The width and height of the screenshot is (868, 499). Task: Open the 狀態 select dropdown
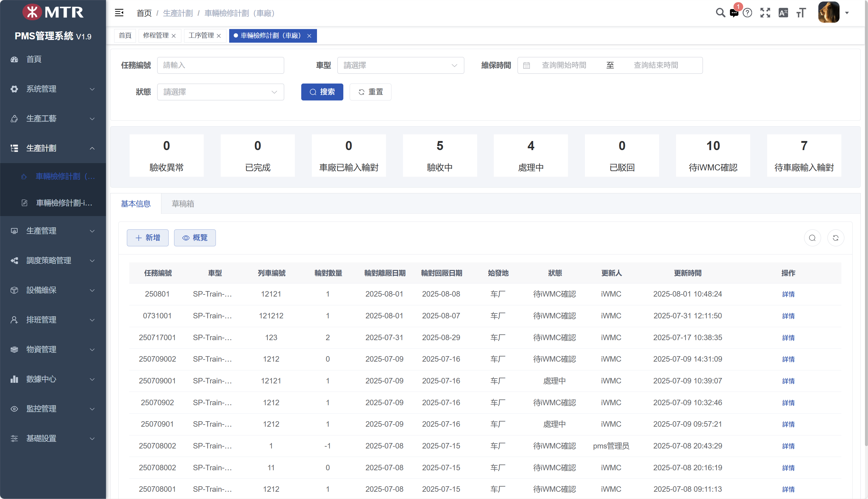[220, 92]
